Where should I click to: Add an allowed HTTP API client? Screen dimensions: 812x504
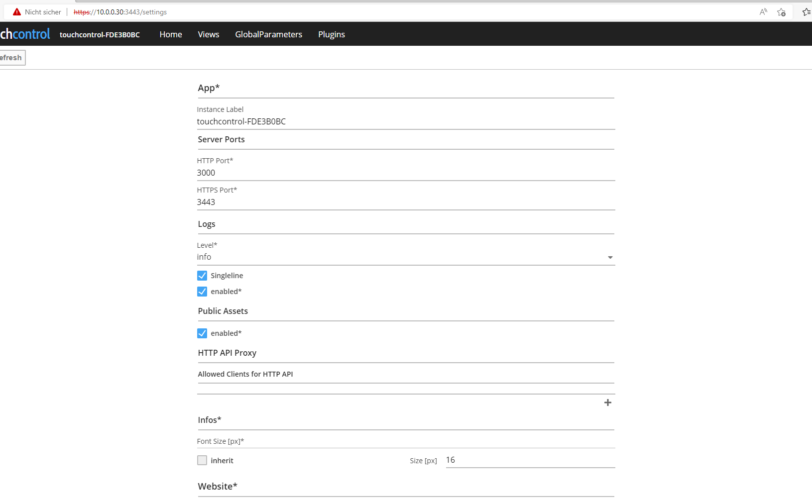tap(607, 403)
